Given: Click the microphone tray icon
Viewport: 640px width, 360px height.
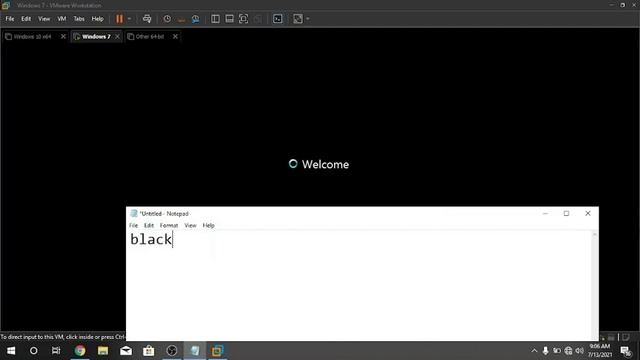Looking at the screenshot, I should click(545, 351).
